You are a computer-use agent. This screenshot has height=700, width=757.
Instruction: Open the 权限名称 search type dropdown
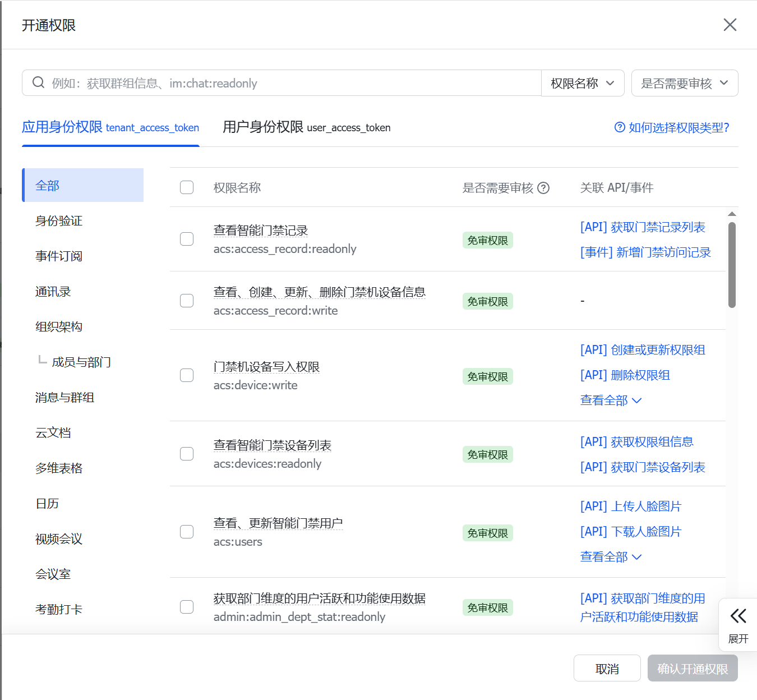point(582,83)
